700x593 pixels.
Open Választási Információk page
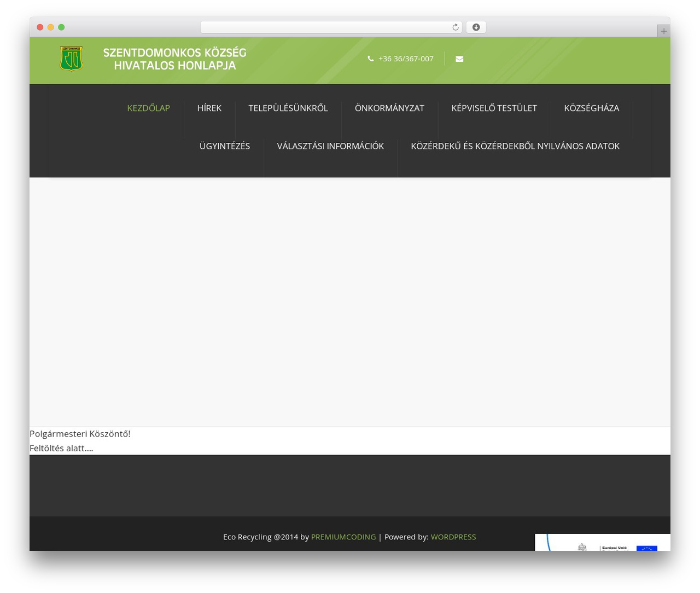click(x=330, y=146)
